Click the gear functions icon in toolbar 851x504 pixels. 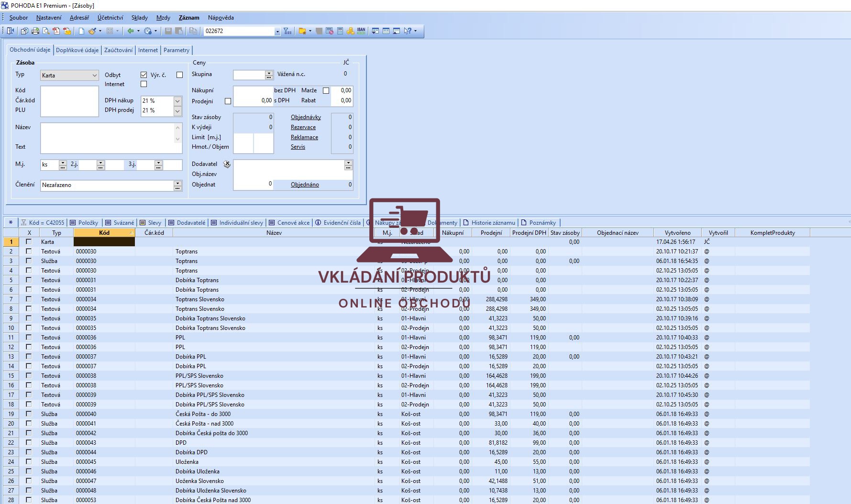click(x=148, y=31)
